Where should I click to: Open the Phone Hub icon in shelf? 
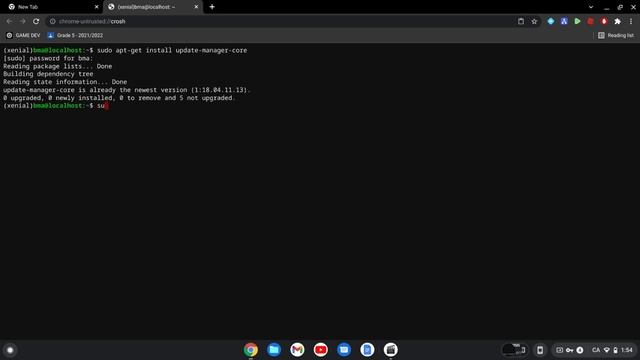click(x=540, y=350)
